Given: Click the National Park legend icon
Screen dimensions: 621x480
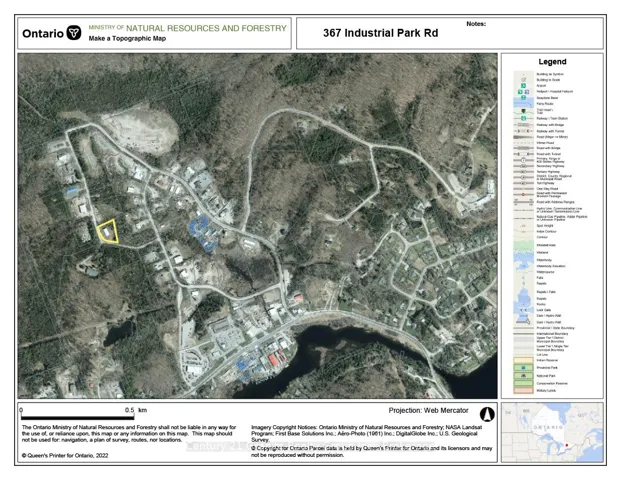Looking at the screenshot, I should (522, 375).
